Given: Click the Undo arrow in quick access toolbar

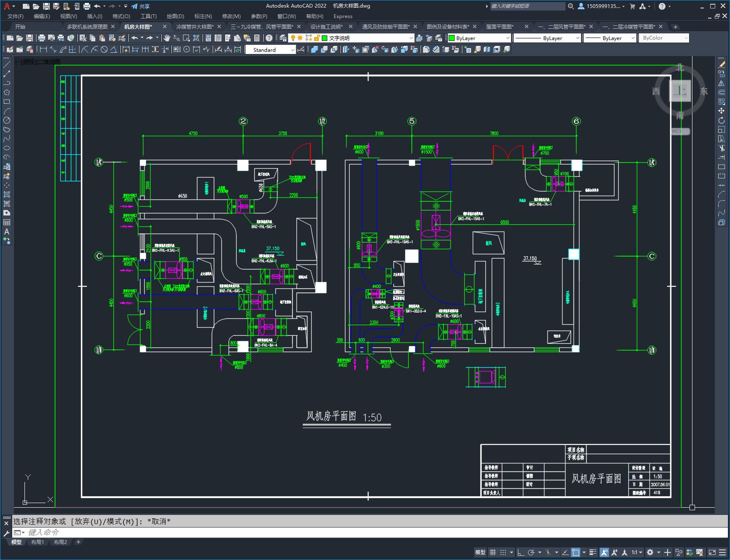Looking at the screenshot, I should click(x=97, y=6).
